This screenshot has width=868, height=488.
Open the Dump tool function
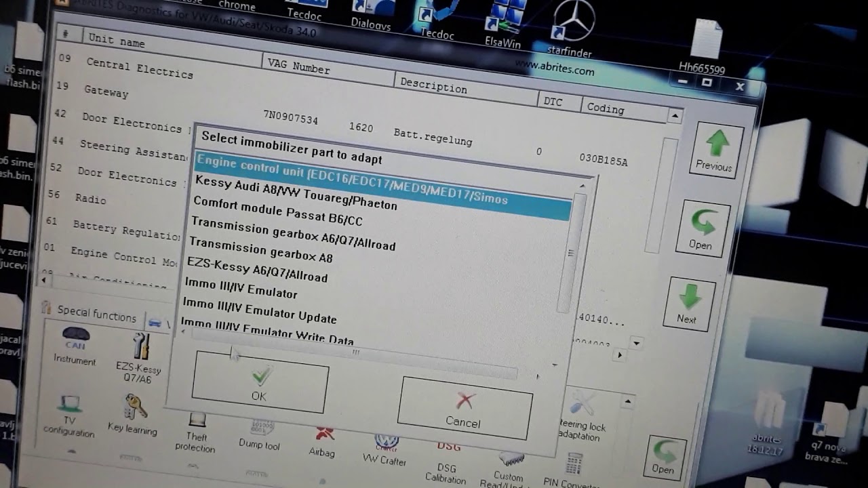[260, 434]
